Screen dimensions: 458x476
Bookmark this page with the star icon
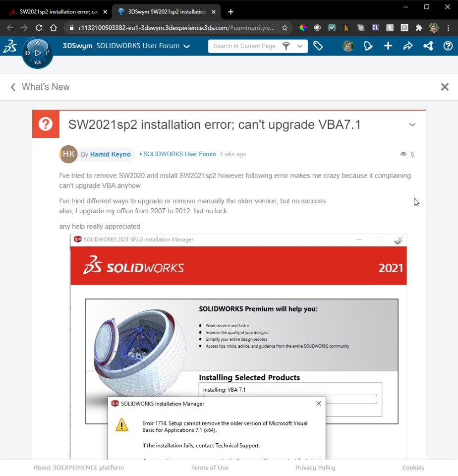click(x=285, y=28)
